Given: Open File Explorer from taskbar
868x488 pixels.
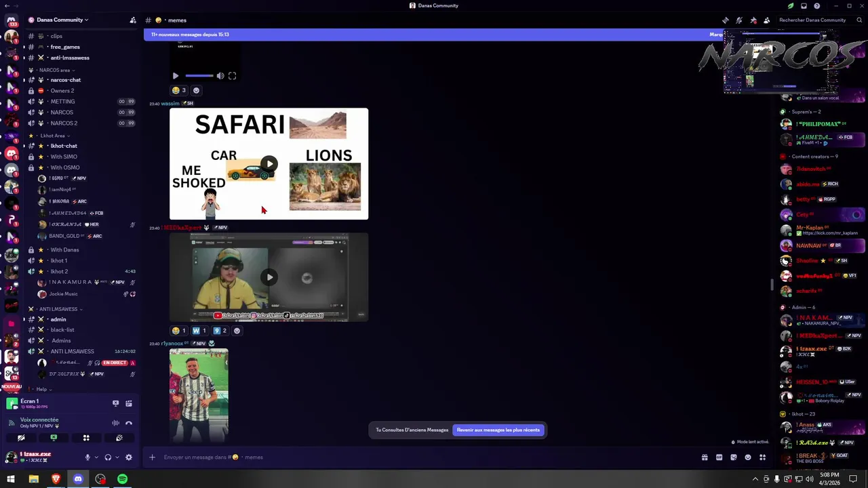Looking at the screenshot, I should pyautogui.click(x=33, y=479).
